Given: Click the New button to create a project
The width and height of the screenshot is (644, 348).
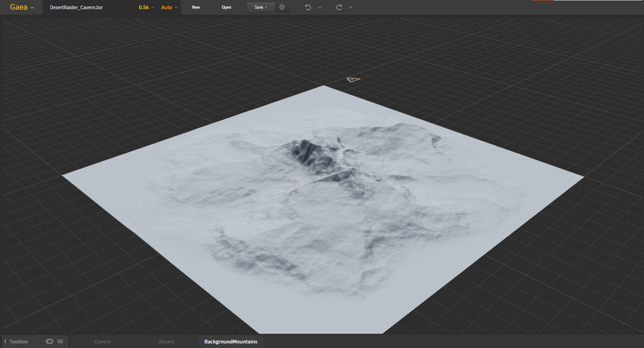Looking at the screenshot, I should pyautogui.click(x=196, y=7).
